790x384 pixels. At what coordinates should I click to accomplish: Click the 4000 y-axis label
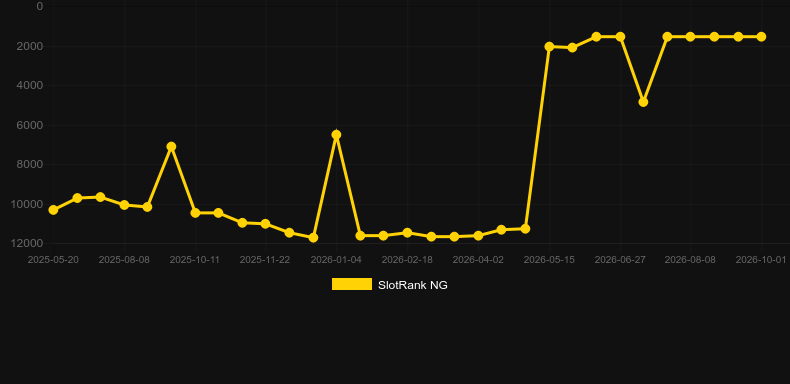(x=30, y=85)
